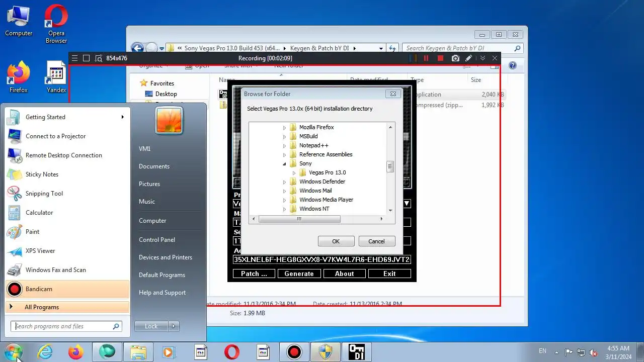Open Windows Media Player taskbar icon
644x362 pixels.
click(x=168, y=352)
